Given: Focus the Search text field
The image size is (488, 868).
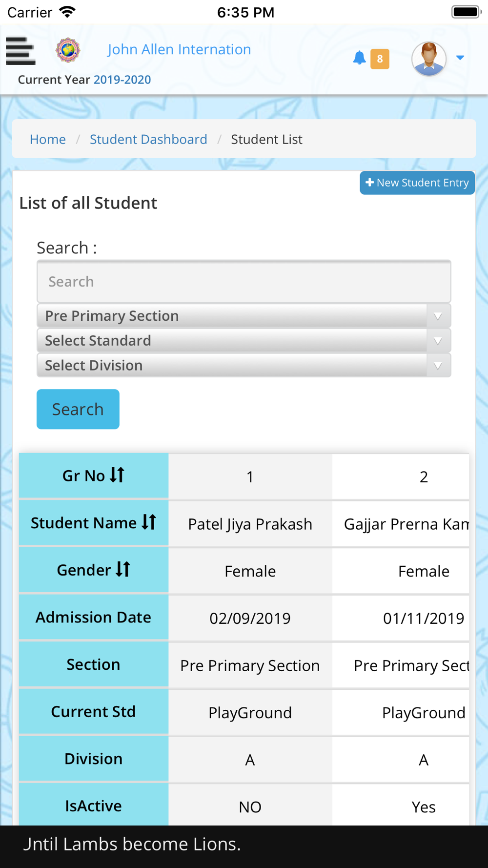Looking at the screenshot, I should 244,282.
